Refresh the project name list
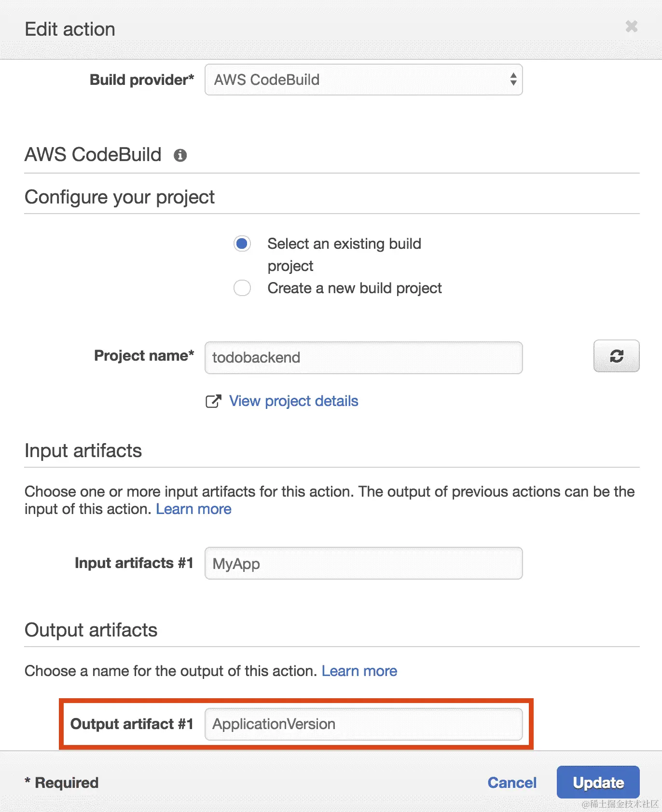The height and width of the screenshot is (812, 662). click(616, 356)
